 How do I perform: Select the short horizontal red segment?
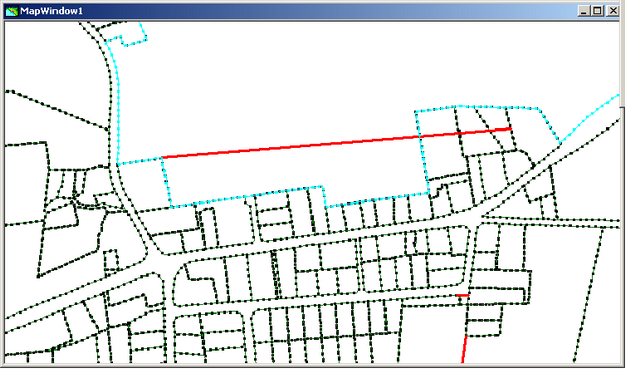point(462,295)
